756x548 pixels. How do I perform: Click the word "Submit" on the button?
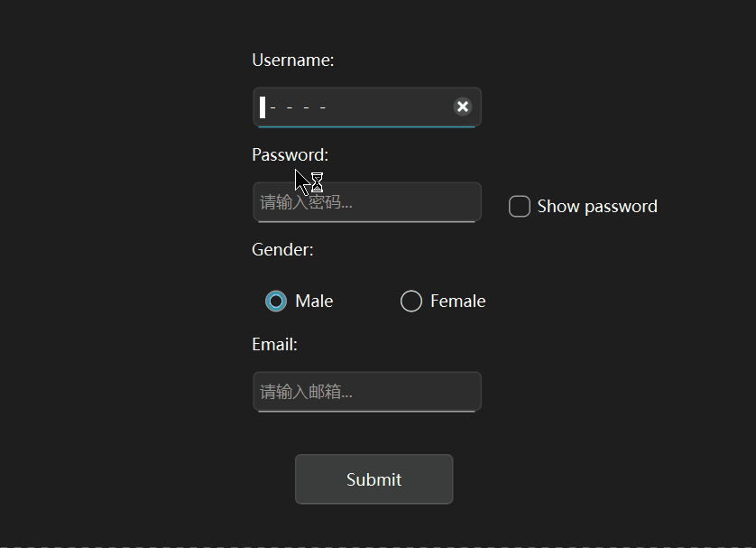pos(373,479)
